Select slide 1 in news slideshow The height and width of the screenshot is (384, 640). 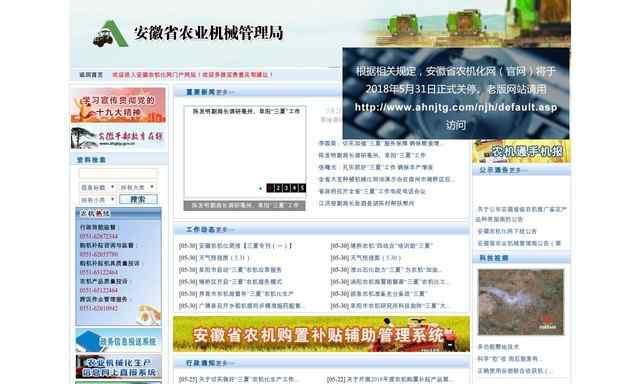[270, 188]
